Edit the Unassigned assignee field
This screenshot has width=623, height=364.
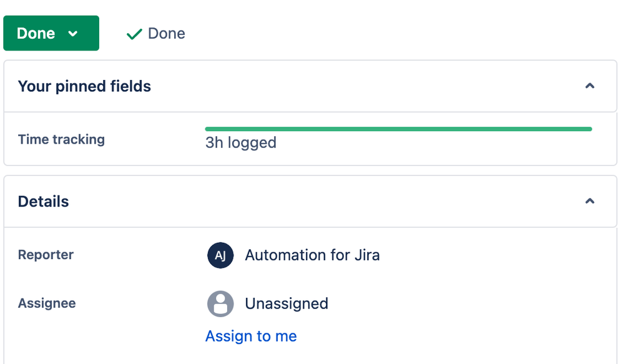click(287, 303)
